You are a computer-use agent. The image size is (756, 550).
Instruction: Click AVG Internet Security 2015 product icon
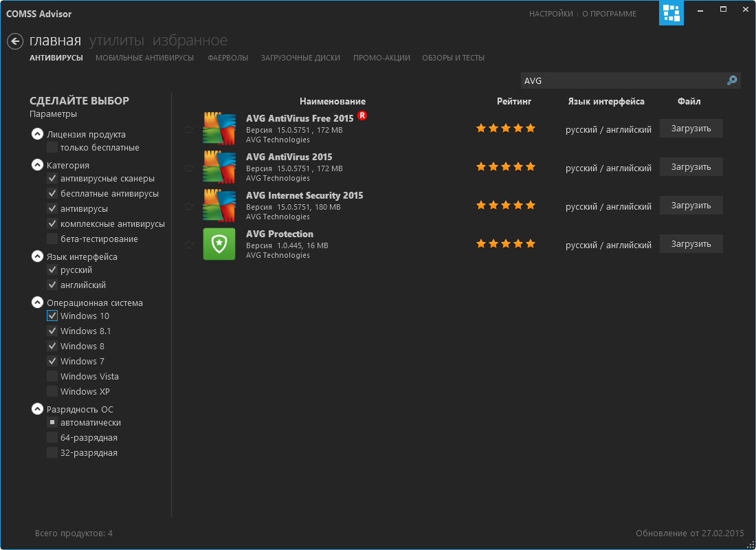pos(219,206)
